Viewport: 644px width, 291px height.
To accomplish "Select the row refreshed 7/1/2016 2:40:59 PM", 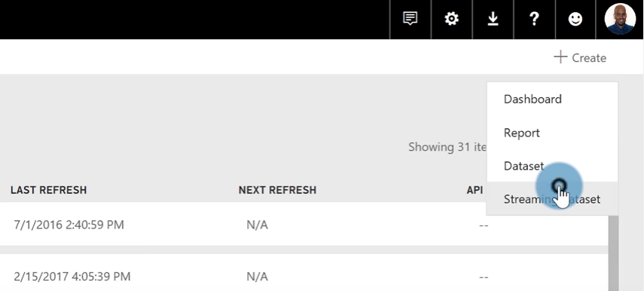I will coord(304,225).
